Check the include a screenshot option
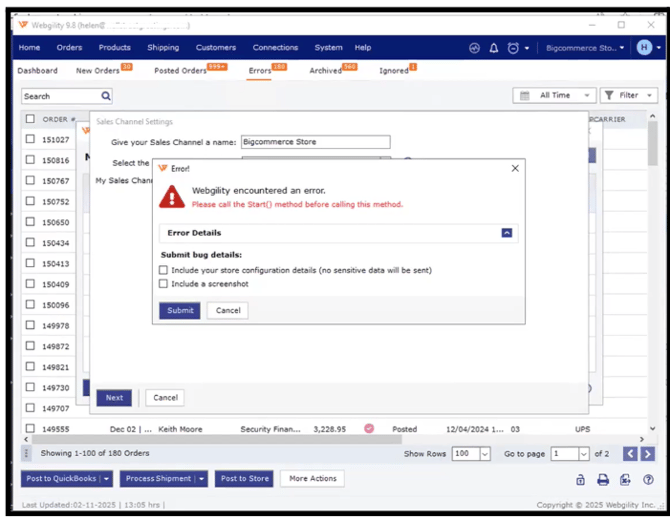 tap(164, 284)
